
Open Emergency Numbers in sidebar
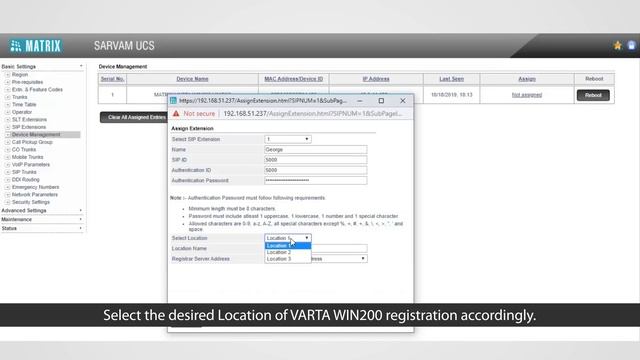click(x=36, y=187)
